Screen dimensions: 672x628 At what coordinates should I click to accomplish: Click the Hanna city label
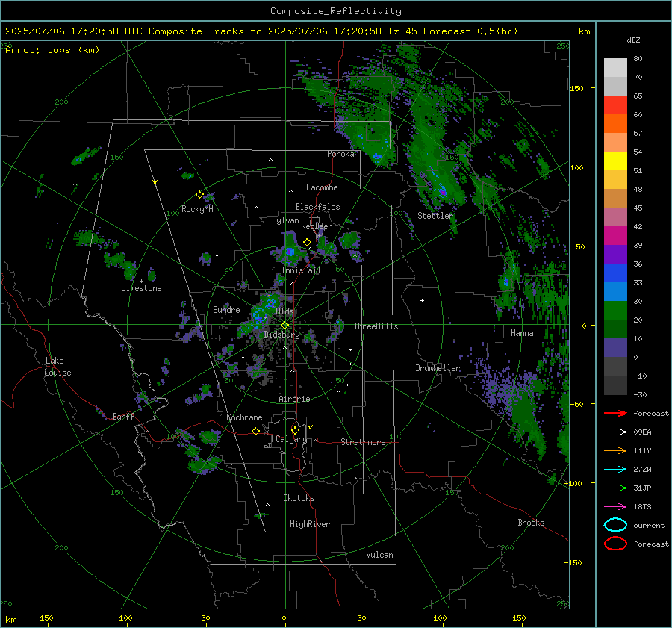(522, 333)
